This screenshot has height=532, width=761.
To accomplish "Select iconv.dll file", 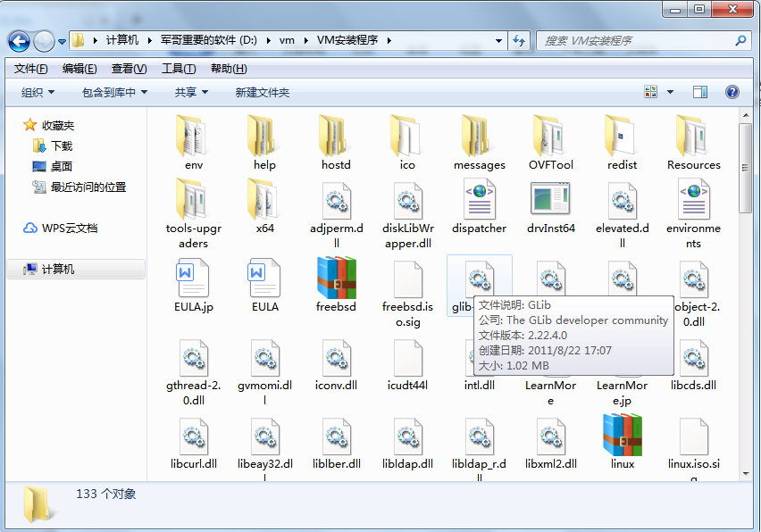I will 336,365.
